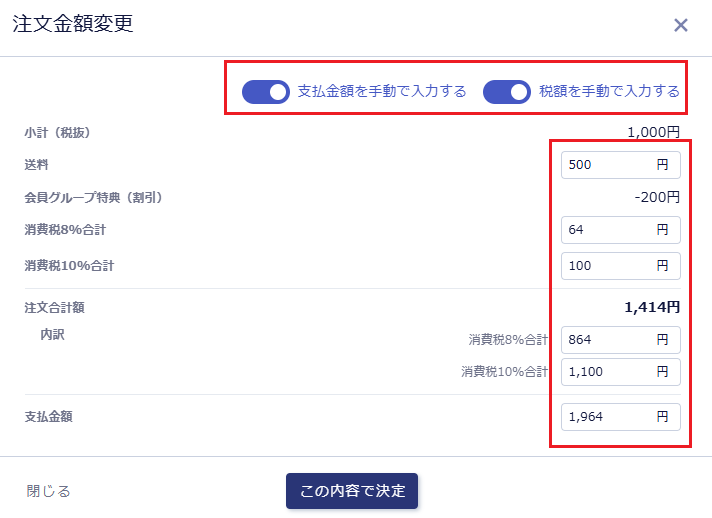This screenshot has height=518, width=712.
Task: Click the 小計（税抜） label
Action: click(x=64, y=132)
